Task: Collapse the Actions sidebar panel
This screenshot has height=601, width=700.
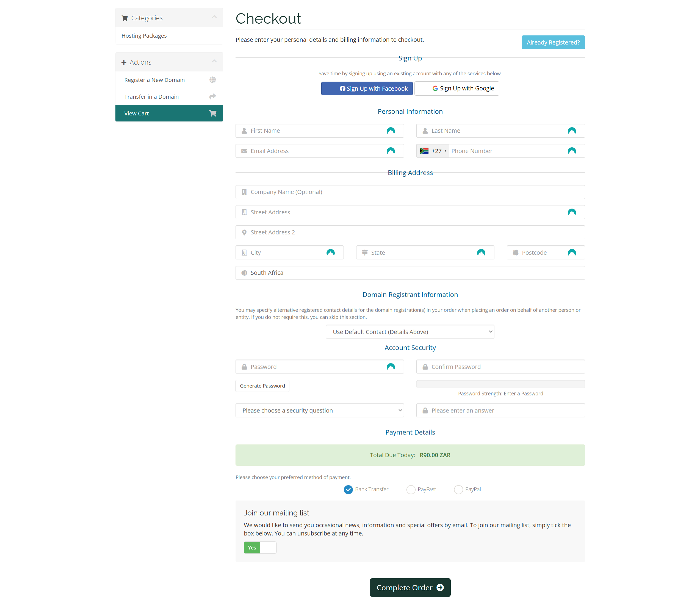Action: (214, 62)
